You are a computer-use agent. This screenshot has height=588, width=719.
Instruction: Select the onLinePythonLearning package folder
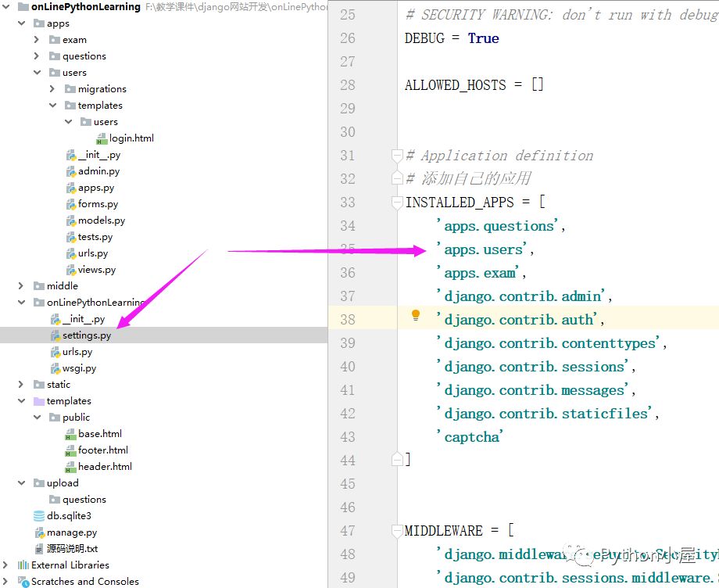click(95, 303)
